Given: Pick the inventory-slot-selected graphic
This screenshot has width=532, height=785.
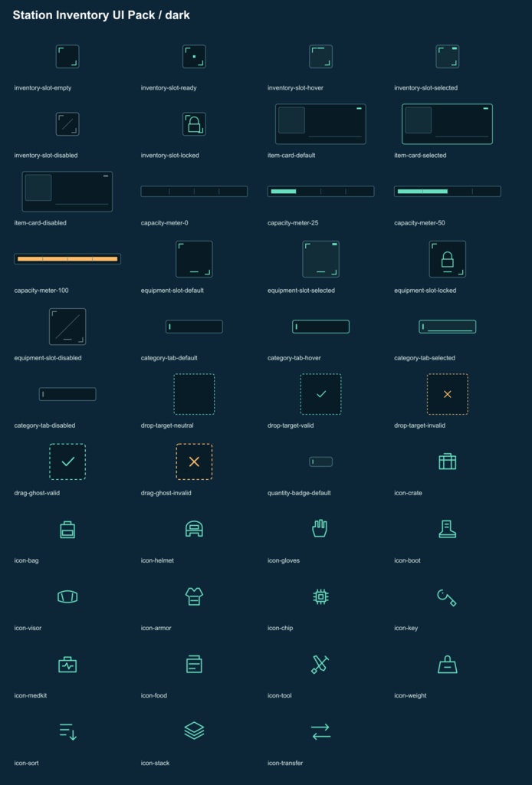Looking at the screenshot, I should 447,56.
